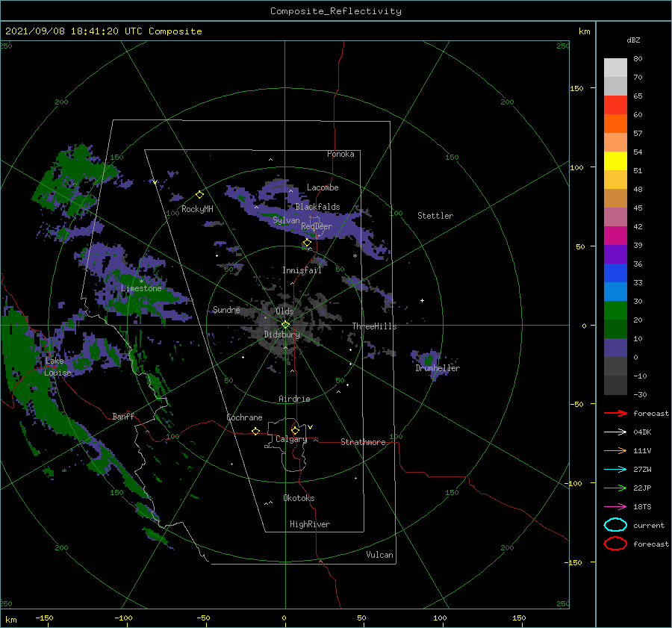Click the ThreeHills city label
The image size is (672, 628).
pos(375,326)
